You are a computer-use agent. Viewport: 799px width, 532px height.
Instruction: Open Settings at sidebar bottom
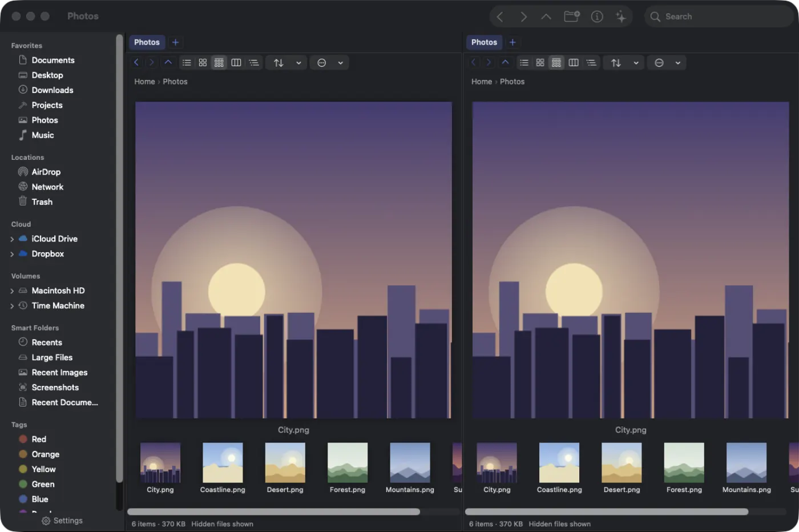point(62,521)
